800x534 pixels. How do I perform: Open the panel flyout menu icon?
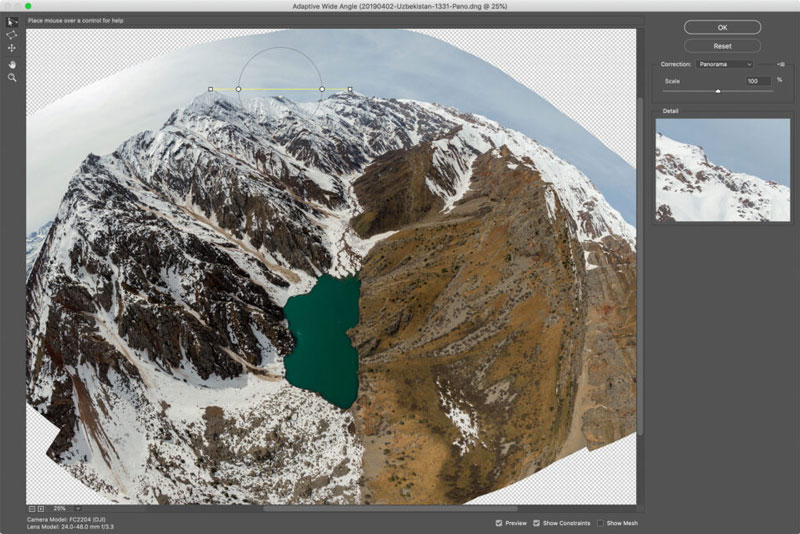coord(780,64)
